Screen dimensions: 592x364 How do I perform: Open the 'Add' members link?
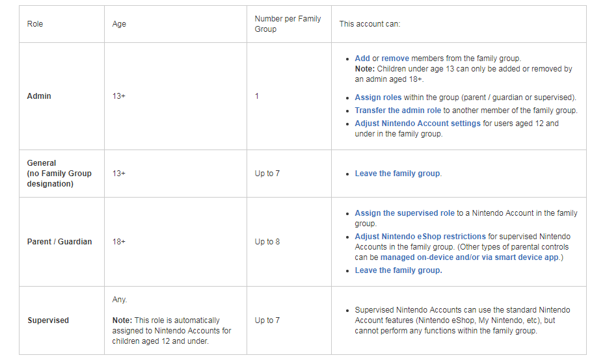click(x=362, y=58)
